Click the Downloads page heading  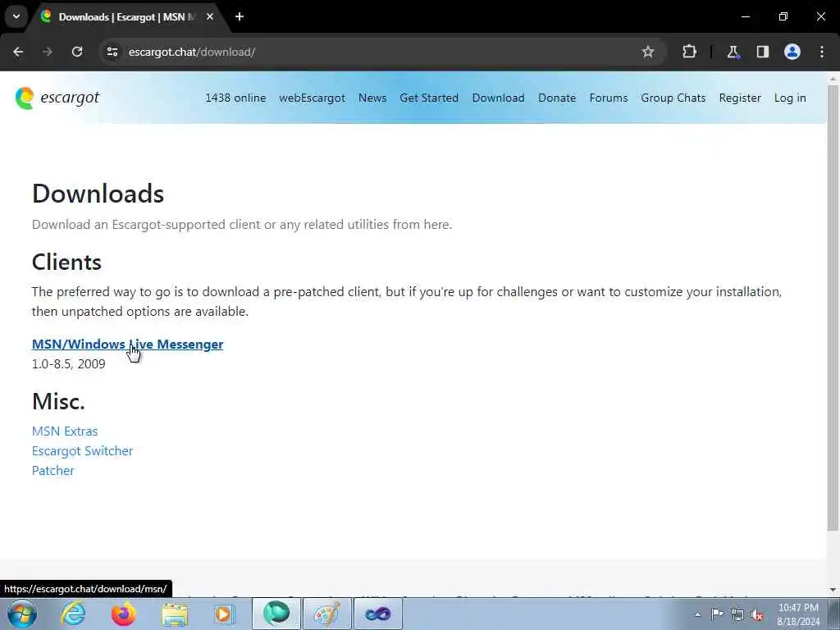coord(98,194)
